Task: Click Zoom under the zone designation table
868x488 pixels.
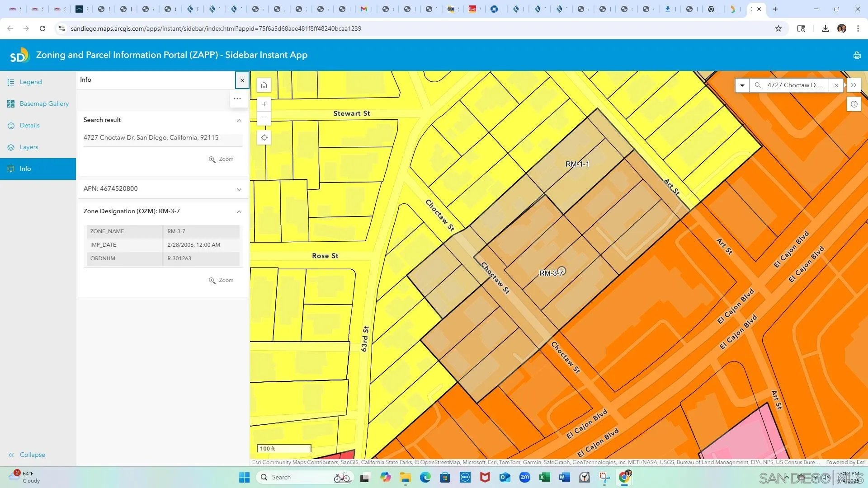Action: click(221, 280)
